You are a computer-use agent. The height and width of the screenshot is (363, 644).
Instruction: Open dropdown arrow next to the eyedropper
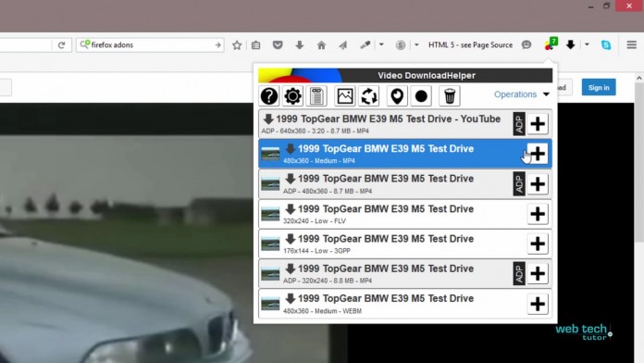[x=381, y=44]
